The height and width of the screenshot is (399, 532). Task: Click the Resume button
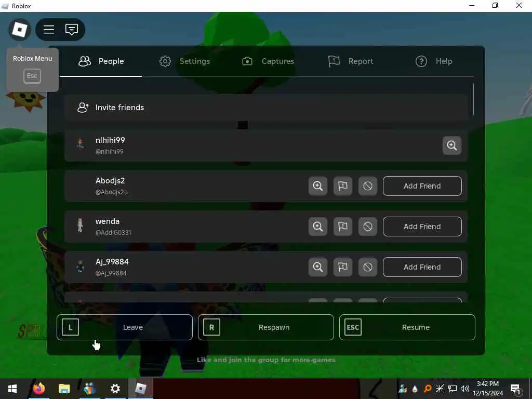[x=407, y=327]
